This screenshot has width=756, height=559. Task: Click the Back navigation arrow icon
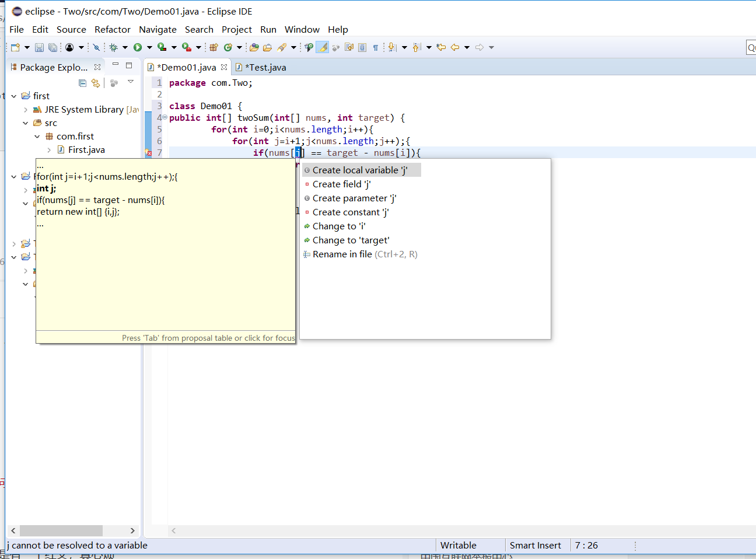click(x=455, y=47)
